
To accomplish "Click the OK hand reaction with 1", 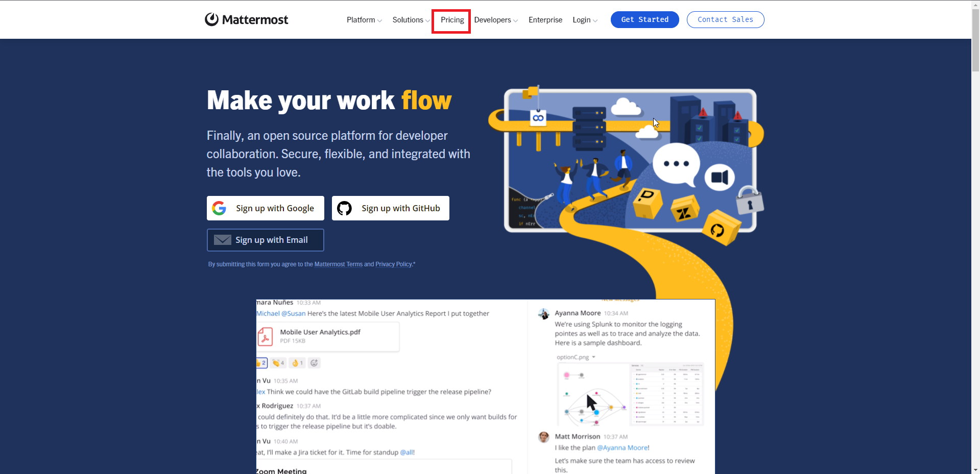I will pyautogui.click(x=297, y=363).
